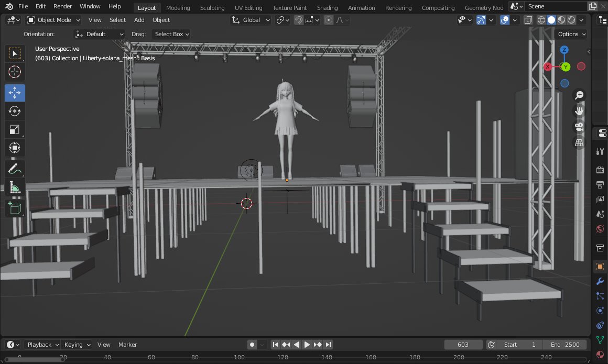This screenshot has height=364, width=608.
Task: Expand the Options dropdown
Action: click(571, 34)
